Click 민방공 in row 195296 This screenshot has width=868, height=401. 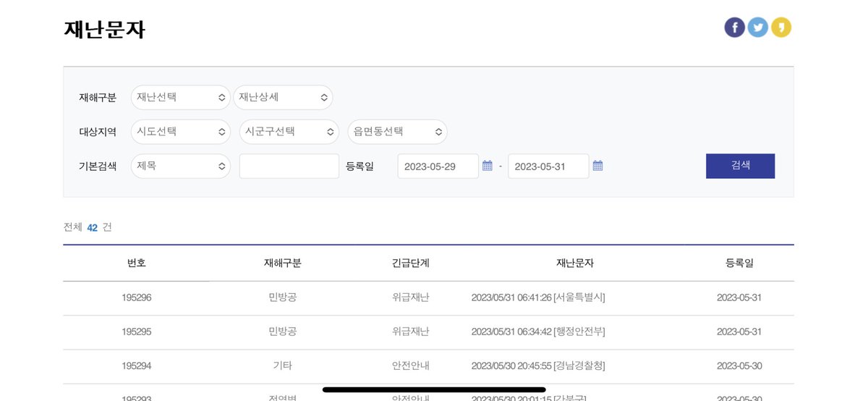click(283, 297)
